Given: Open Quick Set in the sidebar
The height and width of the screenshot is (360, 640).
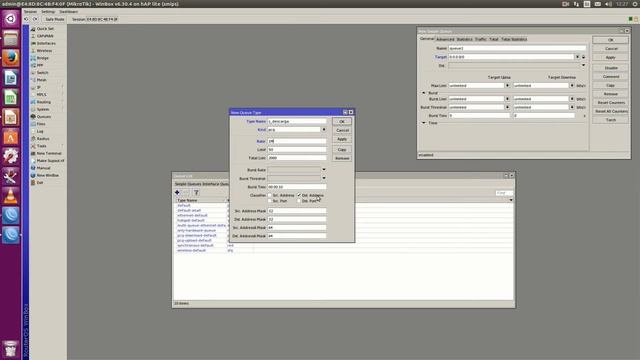Looking at the screenshot, I should (45, 29).
